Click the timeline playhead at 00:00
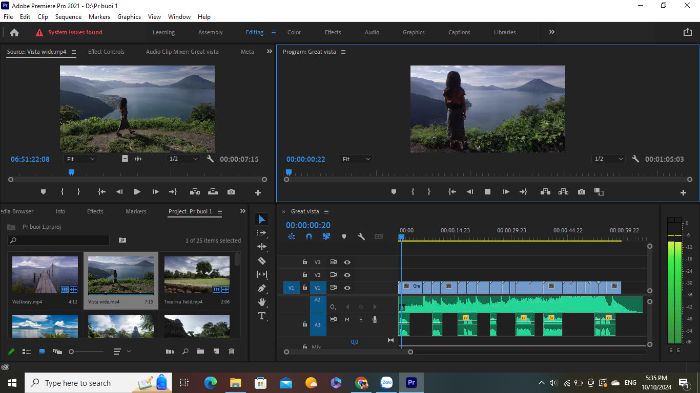The height and width of the screenshot is (393, 700). pyautogui.click(x=401, y=237)
